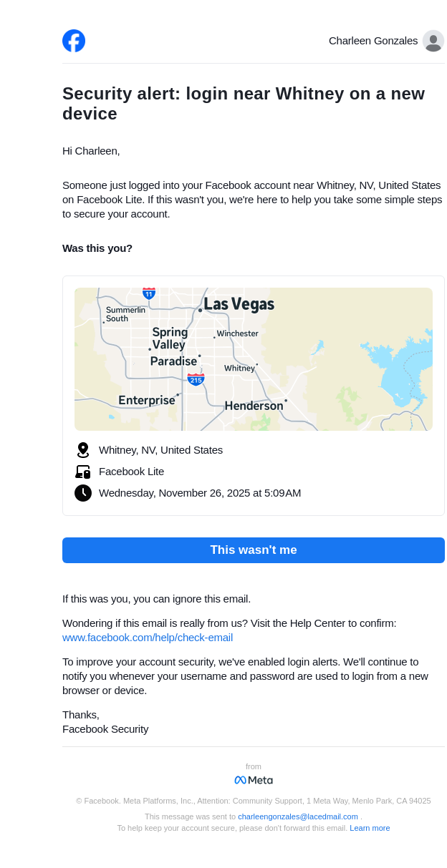Click the Henderson label on map

[x=254, y=406]
